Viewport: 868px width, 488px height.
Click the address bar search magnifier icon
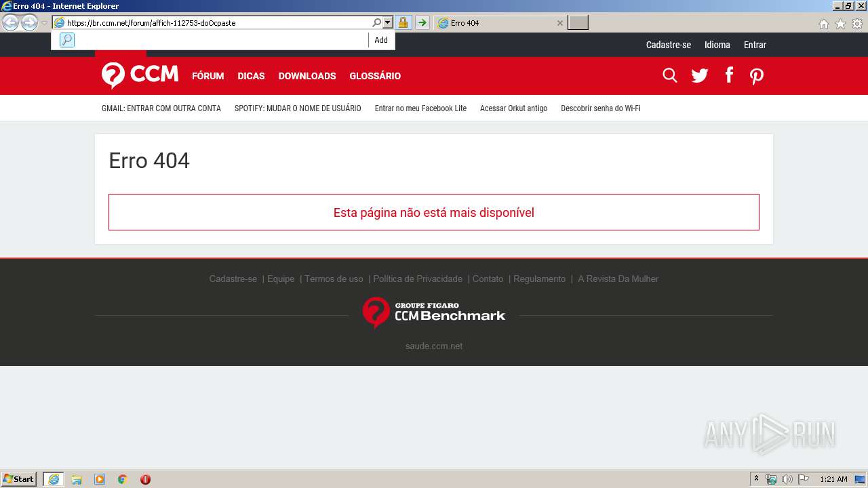377,23
